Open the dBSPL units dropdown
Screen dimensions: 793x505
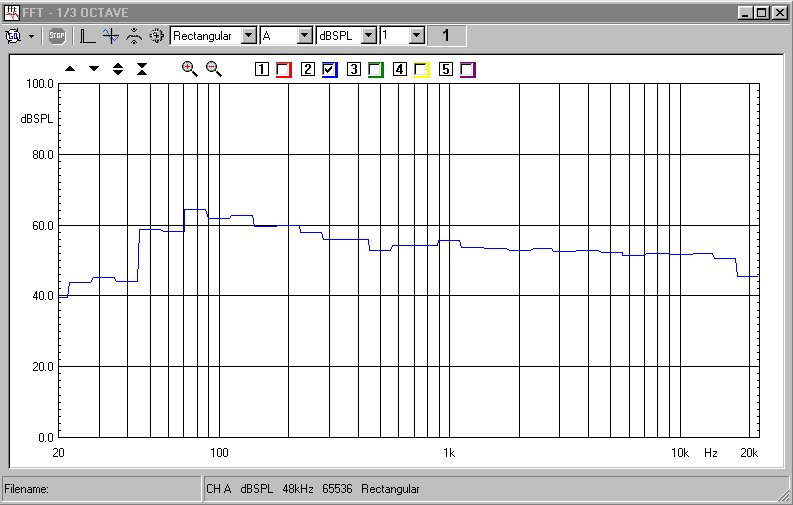(369, 36)
